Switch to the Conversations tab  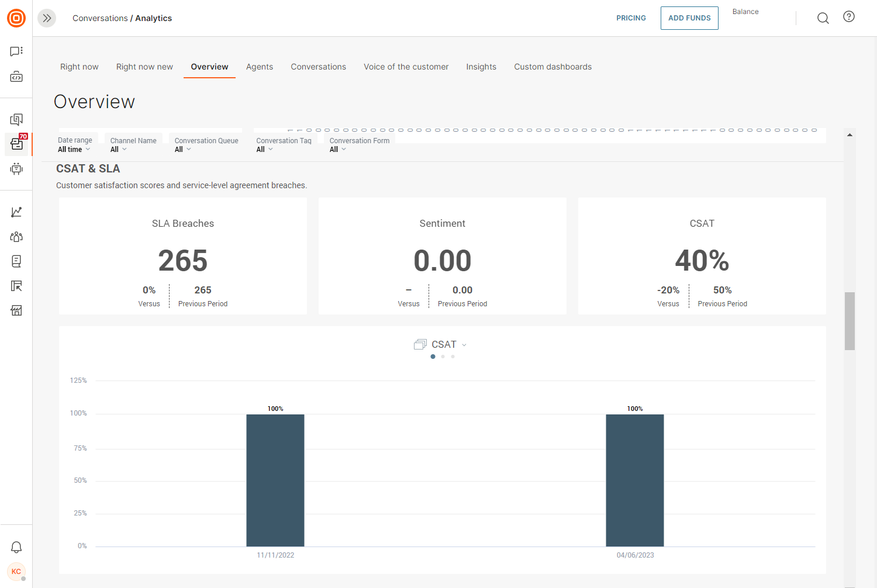pyautogui.click(x=319, y=67)
